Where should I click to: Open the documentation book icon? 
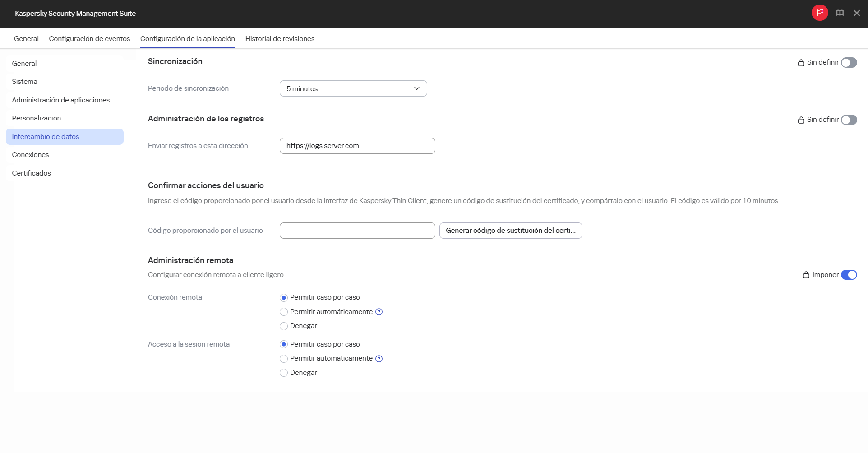coord(840,13)
